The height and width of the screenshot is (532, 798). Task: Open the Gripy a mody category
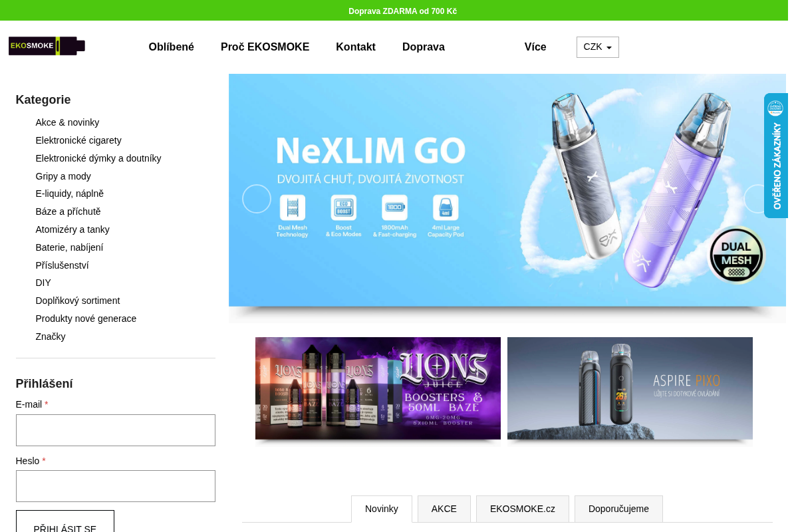click(x=63, y=176)
